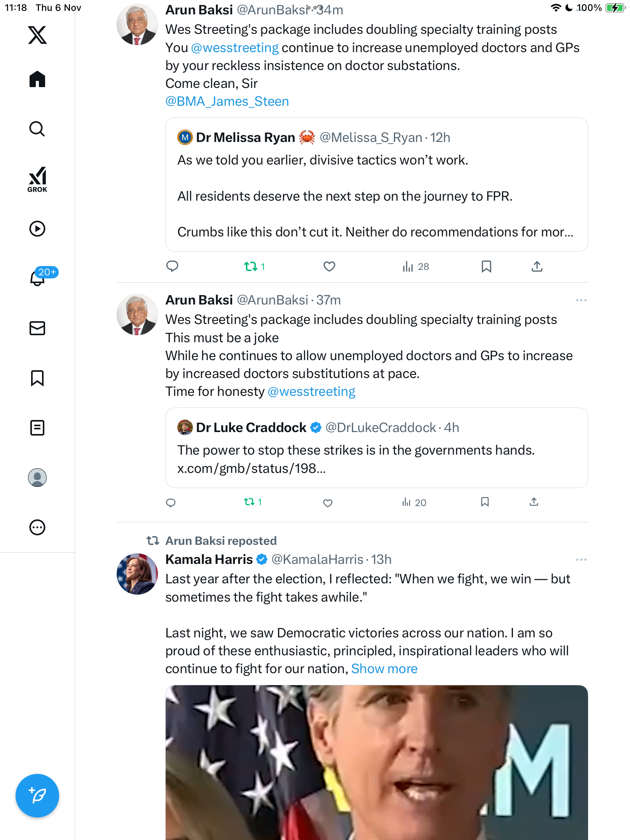Like the 34m Arun Baksi post
The width and height of the screenshot is (630, 840).
coord(329,266)
